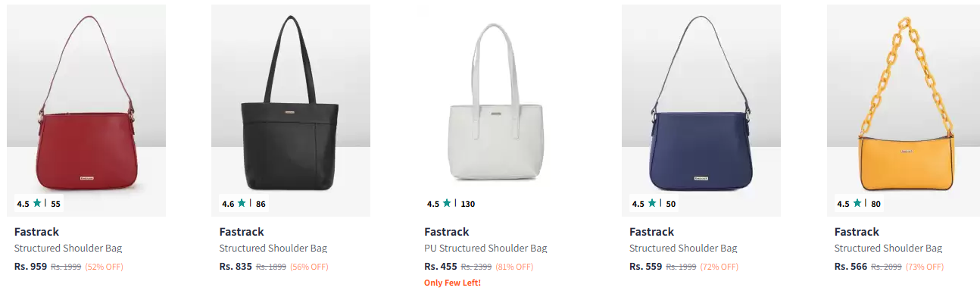Image resolution: width=980 pixels, height=294 pixels.
Task: Click the (73% OFF) discount label
Action: (x=924, y=267)
